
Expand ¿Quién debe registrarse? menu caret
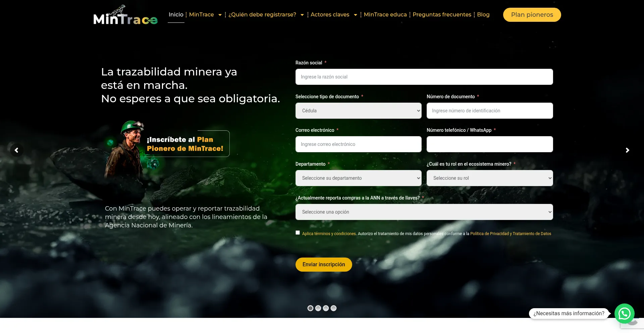tap(302, 15)
